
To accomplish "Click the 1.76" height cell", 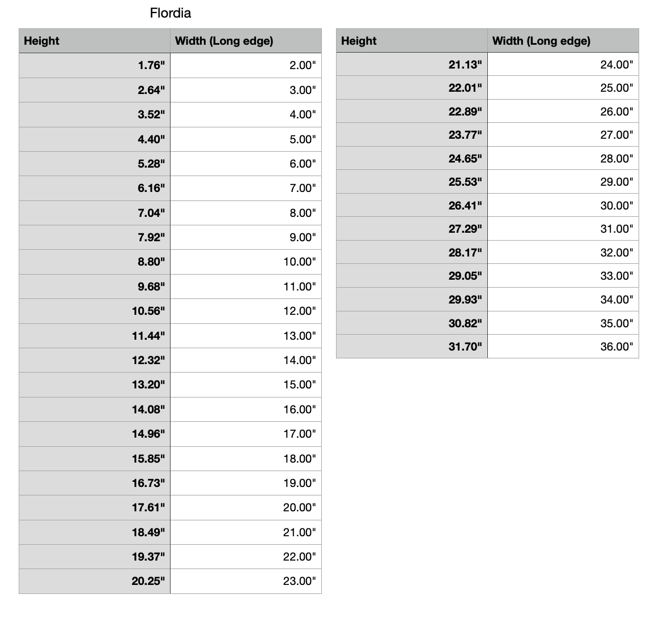I will (95, 65).
